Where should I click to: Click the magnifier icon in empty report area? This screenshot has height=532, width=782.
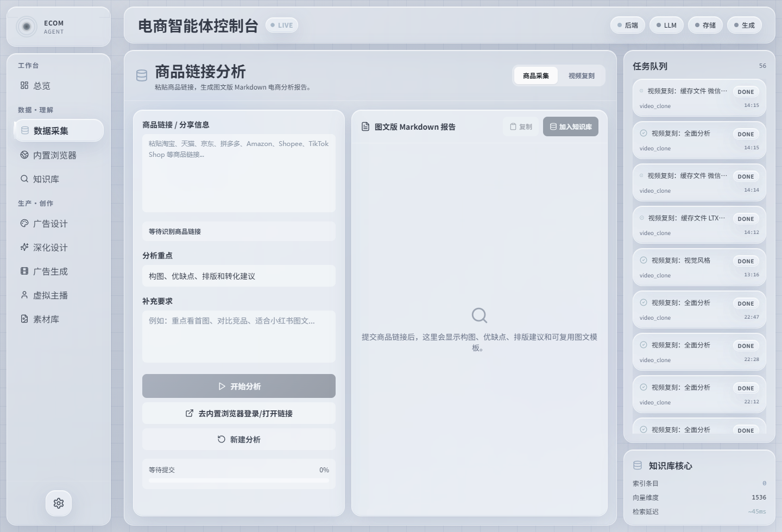coord(480,315)
